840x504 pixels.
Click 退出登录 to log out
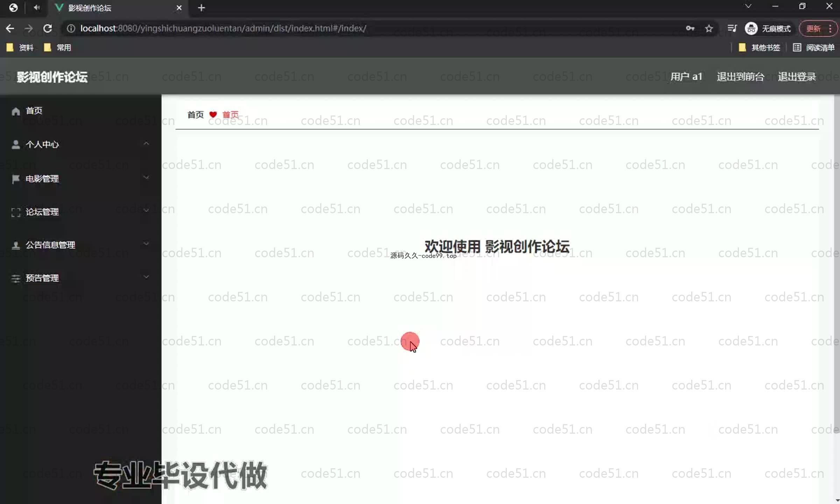pos(797,77)
